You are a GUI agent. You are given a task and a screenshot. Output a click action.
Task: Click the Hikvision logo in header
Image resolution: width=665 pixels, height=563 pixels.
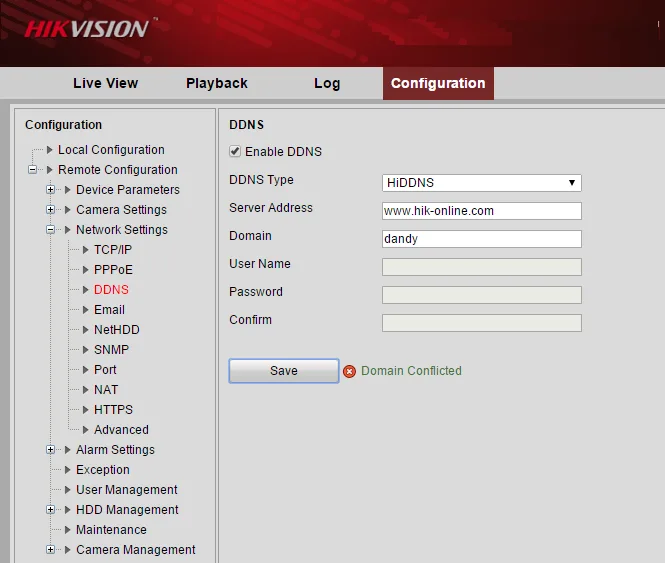87,29
